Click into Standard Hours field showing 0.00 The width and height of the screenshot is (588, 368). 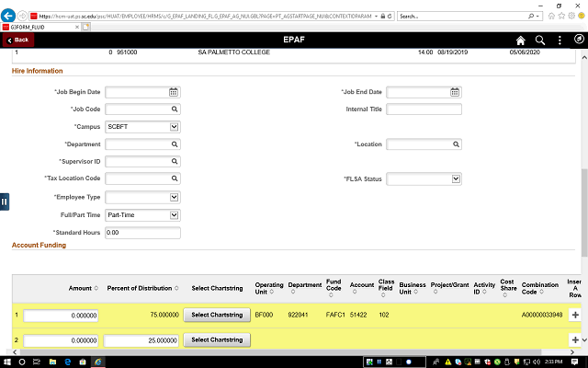point(142,233)
